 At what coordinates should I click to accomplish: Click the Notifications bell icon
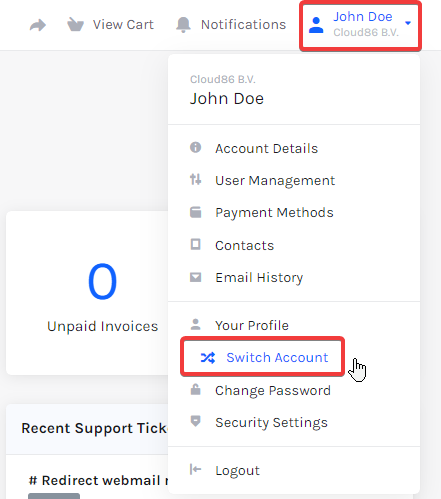point(183,25)
